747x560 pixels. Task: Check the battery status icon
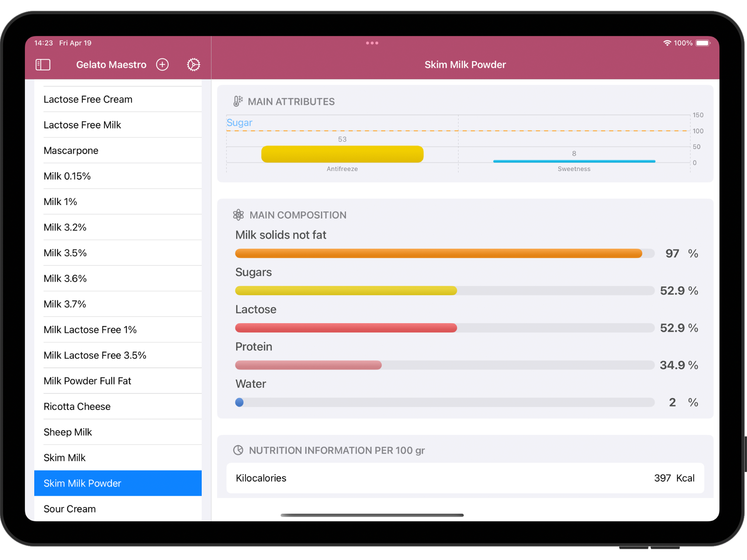tap(703, 43)
